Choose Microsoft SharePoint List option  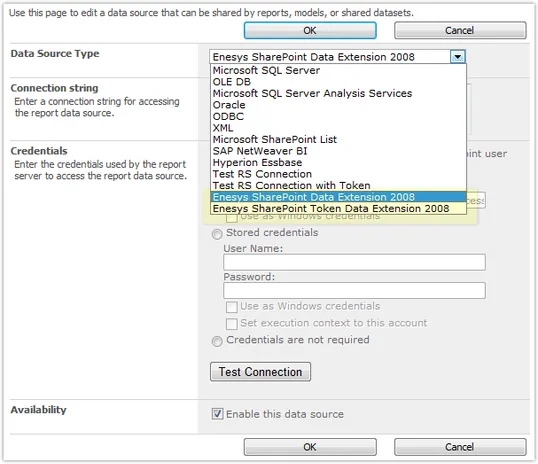tap(338, 140)
